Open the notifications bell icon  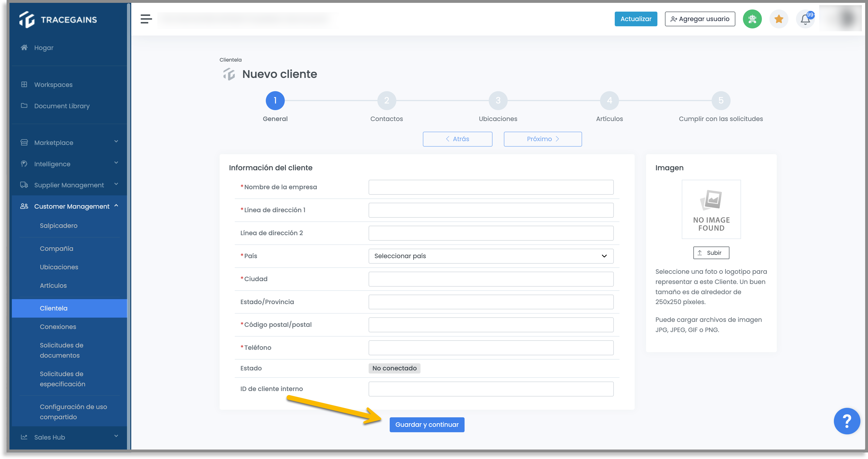click(805, 19)
